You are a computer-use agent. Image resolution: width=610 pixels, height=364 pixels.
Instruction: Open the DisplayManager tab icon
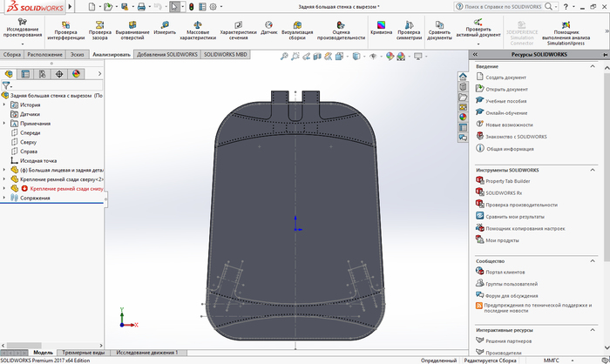(74, 74)
